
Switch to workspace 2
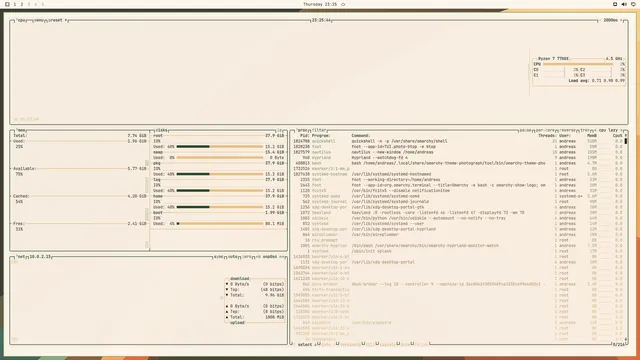click(x=22, y=4)
